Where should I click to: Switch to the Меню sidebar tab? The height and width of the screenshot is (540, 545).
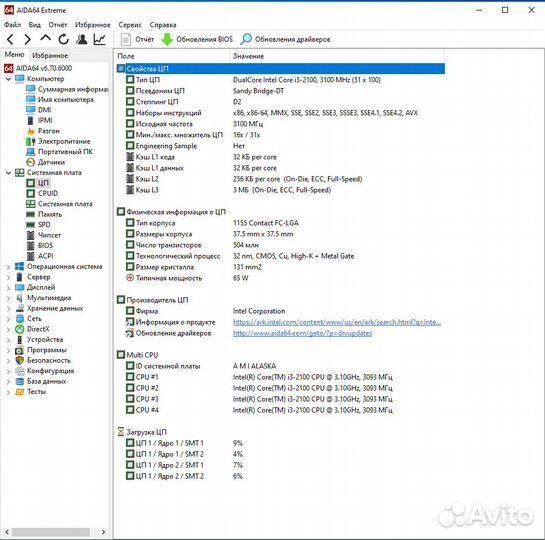tap(14, 55)
